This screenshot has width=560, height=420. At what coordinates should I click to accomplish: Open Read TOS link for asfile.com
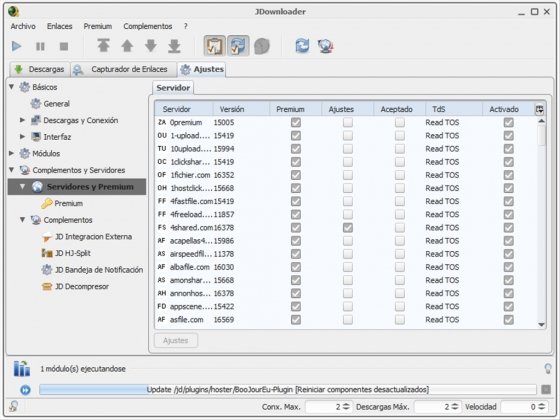(x=442, y=320)
